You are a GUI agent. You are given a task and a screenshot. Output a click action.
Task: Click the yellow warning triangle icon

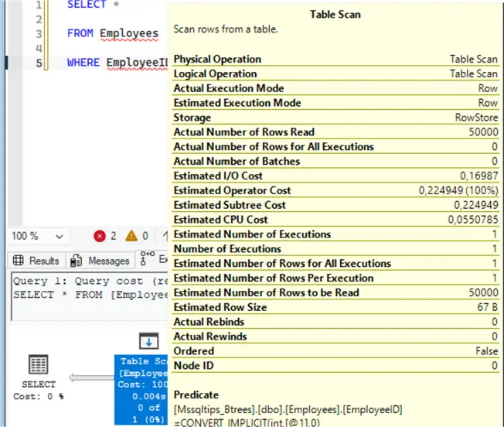pos(131,236)
